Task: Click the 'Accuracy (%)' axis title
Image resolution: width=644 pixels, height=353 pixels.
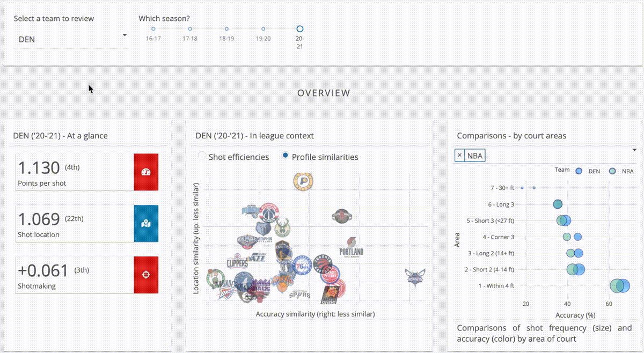Action: click(x=575, y=315)
